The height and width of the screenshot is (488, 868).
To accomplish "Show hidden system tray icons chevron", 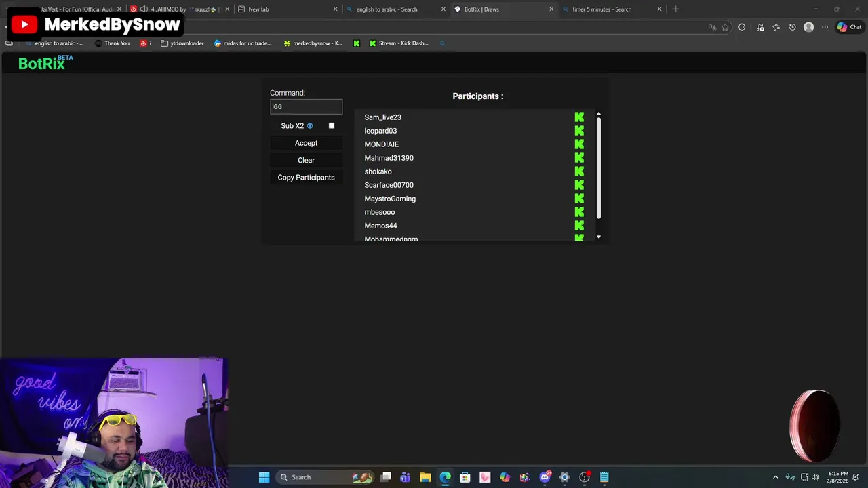I will point(776,477).
